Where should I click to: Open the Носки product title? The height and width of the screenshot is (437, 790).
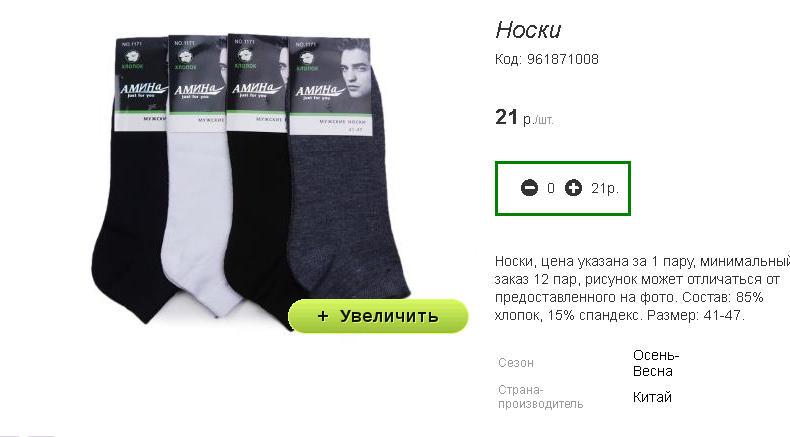[528, 30]
